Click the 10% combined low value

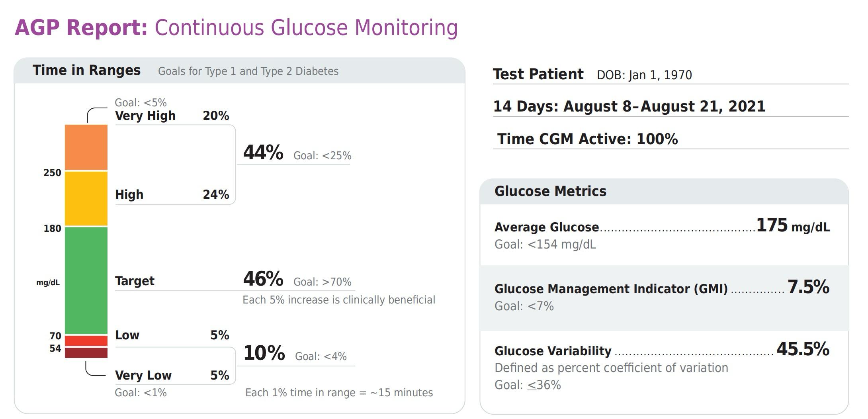click(264, 353)
